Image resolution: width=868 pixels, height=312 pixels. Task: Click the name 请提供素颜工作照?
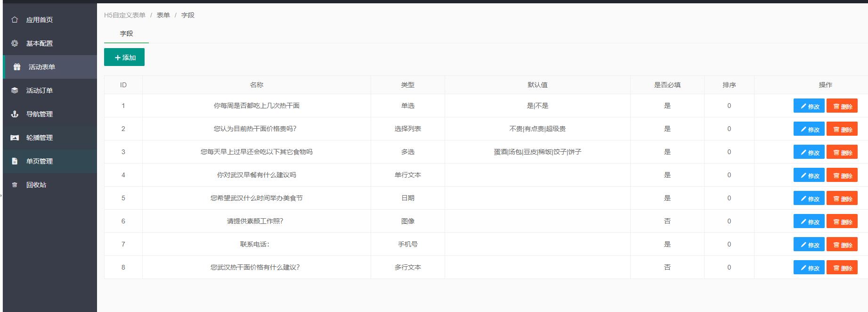(x=255, y=221)
